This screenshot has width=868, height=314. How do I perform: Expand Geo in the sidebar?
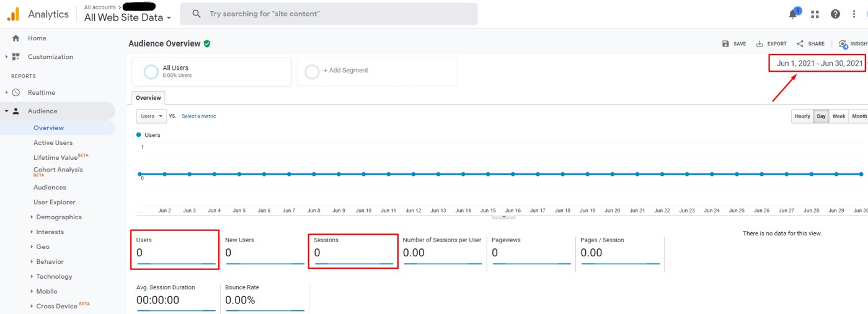click(32, 247)
